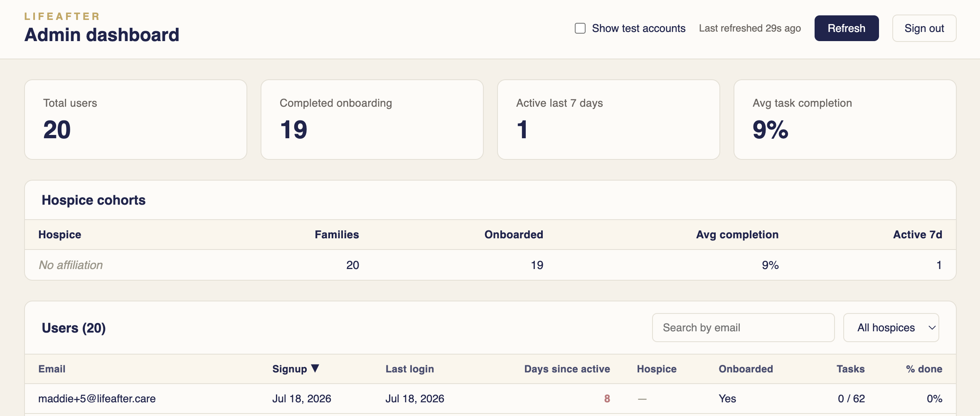Viewport: 980px width, 416px height.
Task: Click the 0 / 62 tasks value
Action: (851, 399)
